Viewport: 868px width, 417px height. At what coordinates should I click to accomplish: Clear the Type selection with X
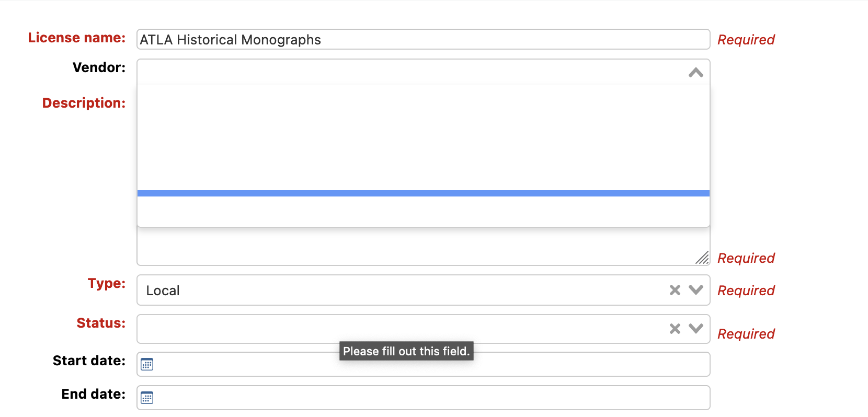point(675,290)
